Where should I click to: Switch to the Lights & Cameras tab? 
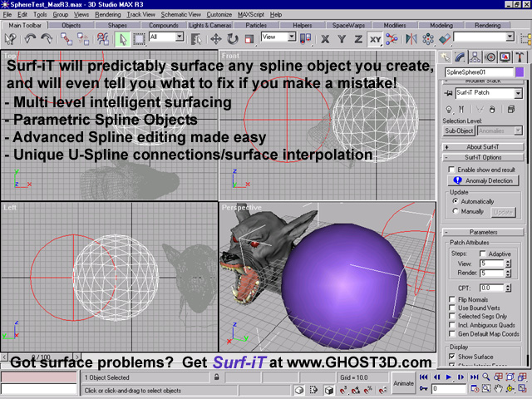coord(210,26)
